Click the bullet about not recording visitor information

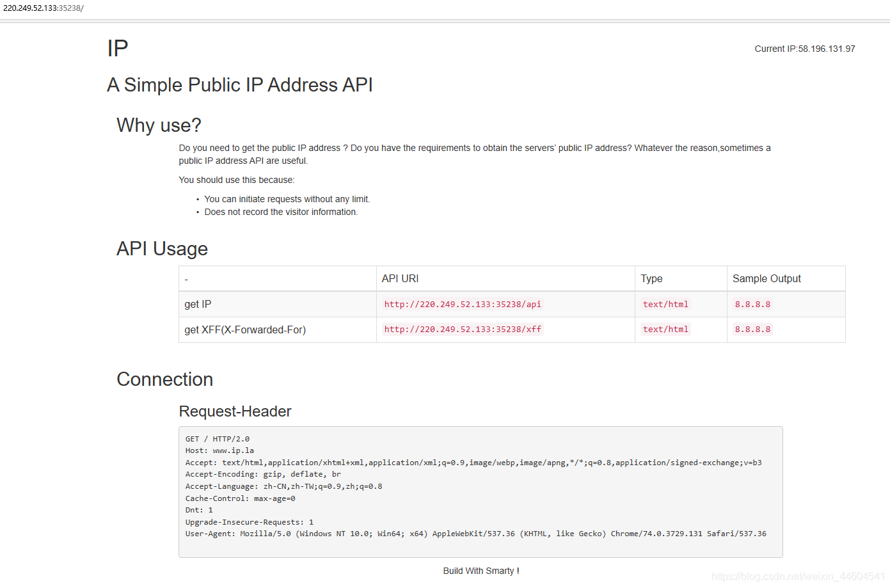point(281,212)
